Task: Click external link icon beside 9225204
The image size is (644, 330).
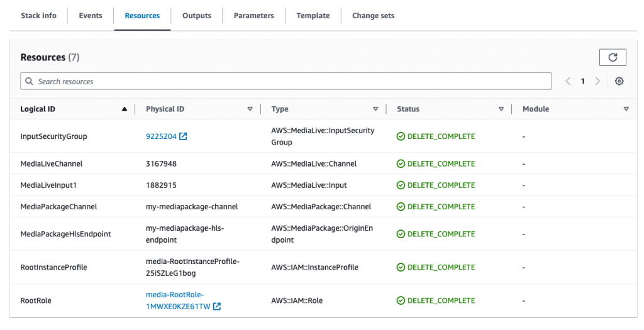Action: [x=183, y=136]
